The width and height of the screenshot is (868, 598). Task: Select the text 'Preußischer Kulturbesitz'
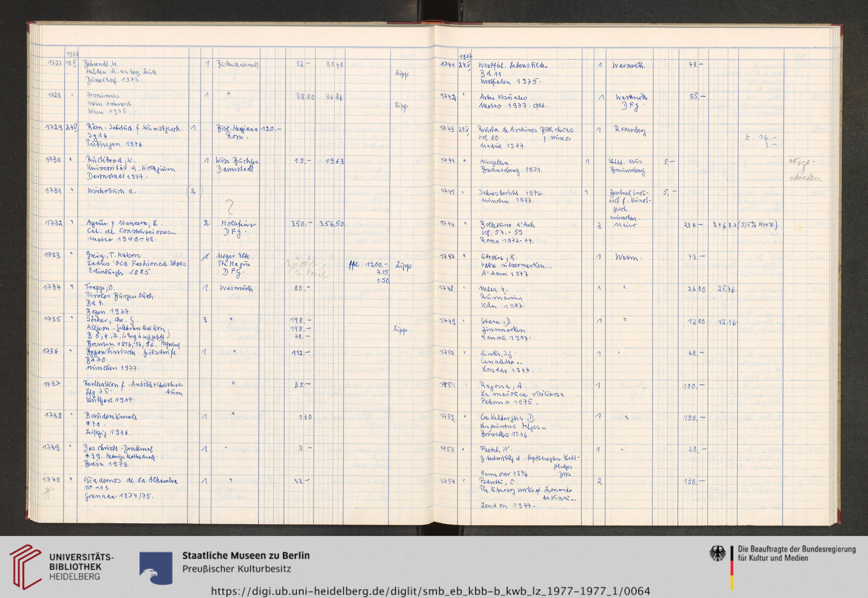coord(237,568)
